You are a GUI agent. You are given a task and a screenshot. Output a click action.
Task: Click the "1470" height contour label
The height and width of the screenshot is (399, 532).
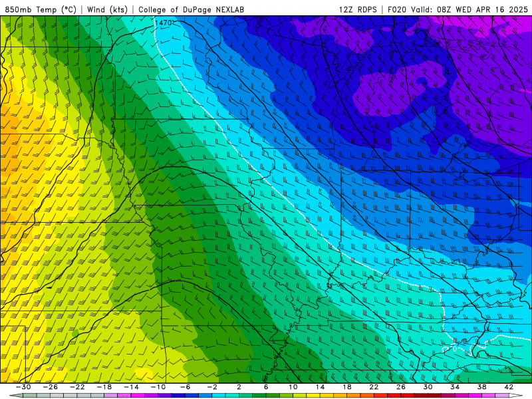click(x=163, y=23)
